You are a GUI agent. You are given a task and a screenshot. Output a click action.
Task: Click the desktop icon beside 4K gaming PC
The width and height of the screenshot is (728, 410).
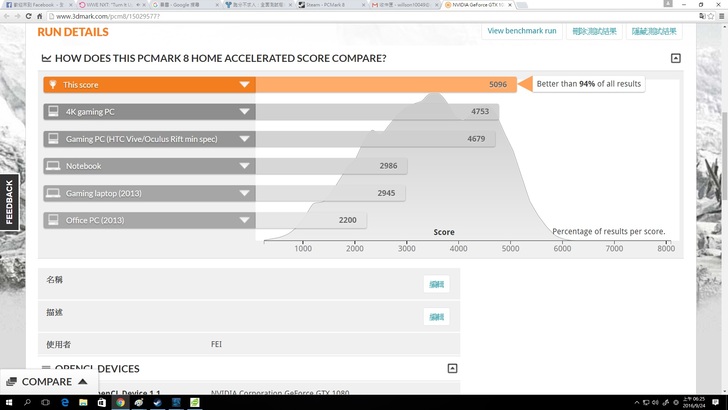click(x=53, y=111)
